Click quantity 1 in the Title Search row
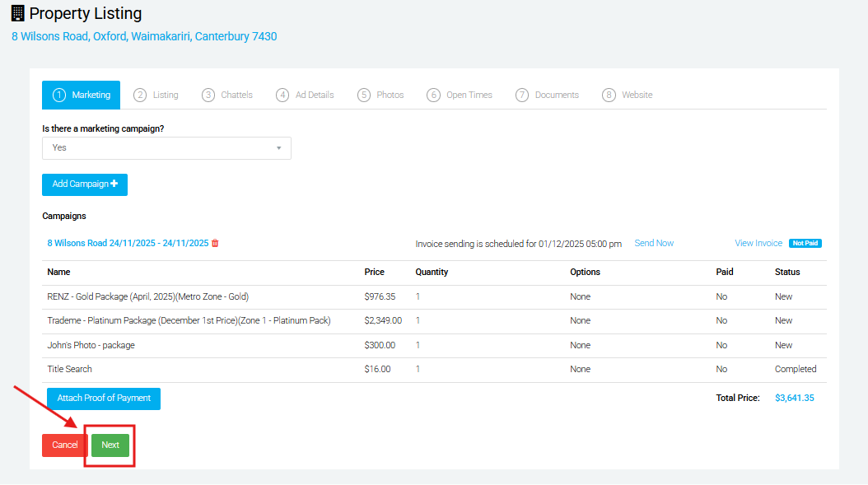868x485 pixels. (x=418, y=369)
